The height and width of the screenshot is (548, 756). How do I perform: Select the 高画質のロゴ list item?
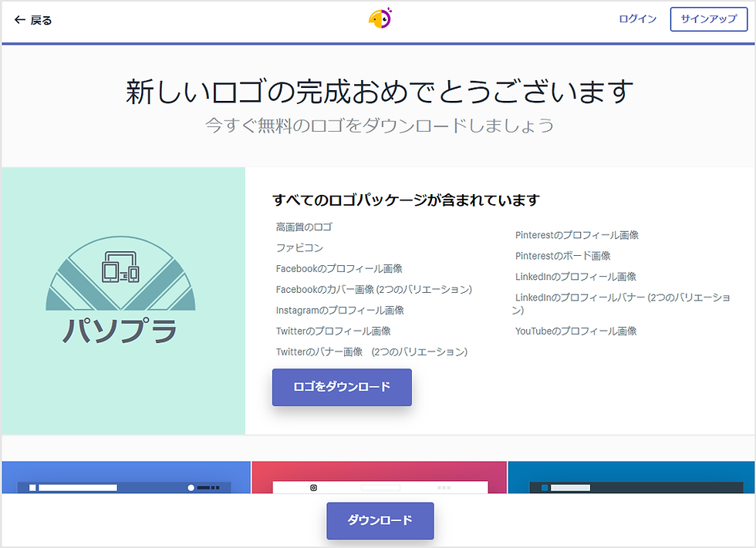(x=304, y=227)
